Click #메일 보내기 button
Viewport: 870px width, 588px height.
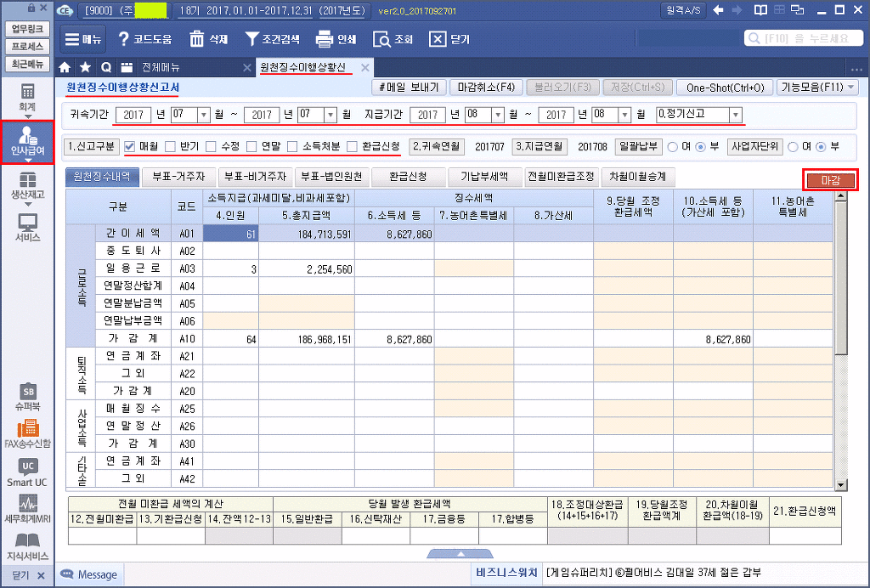click(x=409, y=87)
